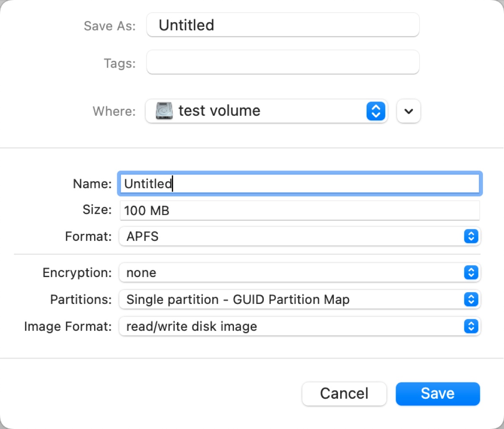This screenshot has width=504, height=429.
Task: Click the Save As text field
Action: [283, 25]
